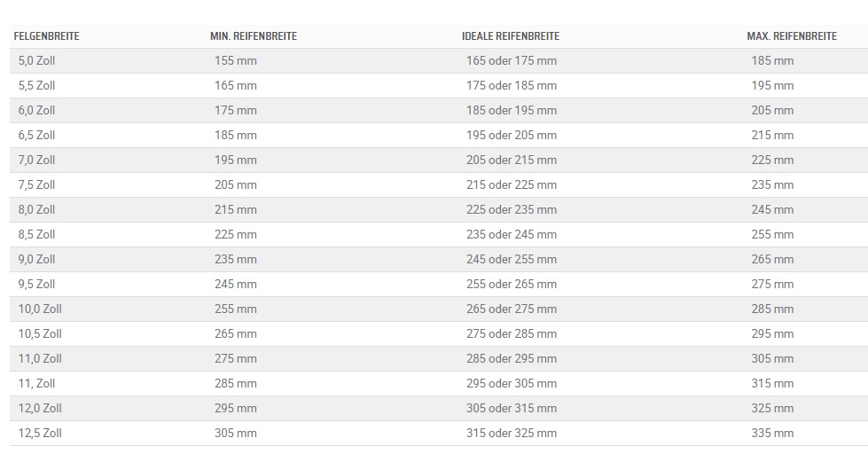Select the 165 oder 175 mm cell

(x=512, y=61)
